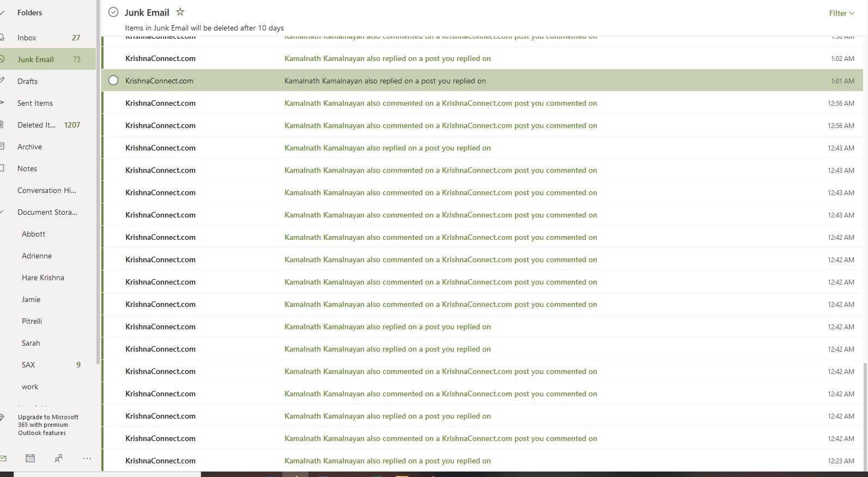Tick the selection circle on the 1:01 AM message
Image resolution: width=868 pixels, height=477 pixels.
[x=113, y=80]
